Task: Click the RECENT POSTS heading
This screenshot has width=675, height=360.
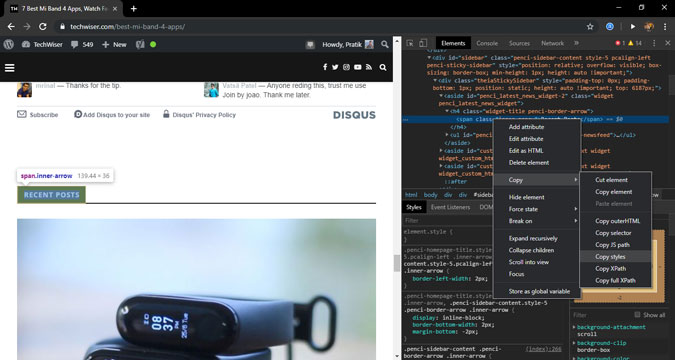Action: coord(52,195)
